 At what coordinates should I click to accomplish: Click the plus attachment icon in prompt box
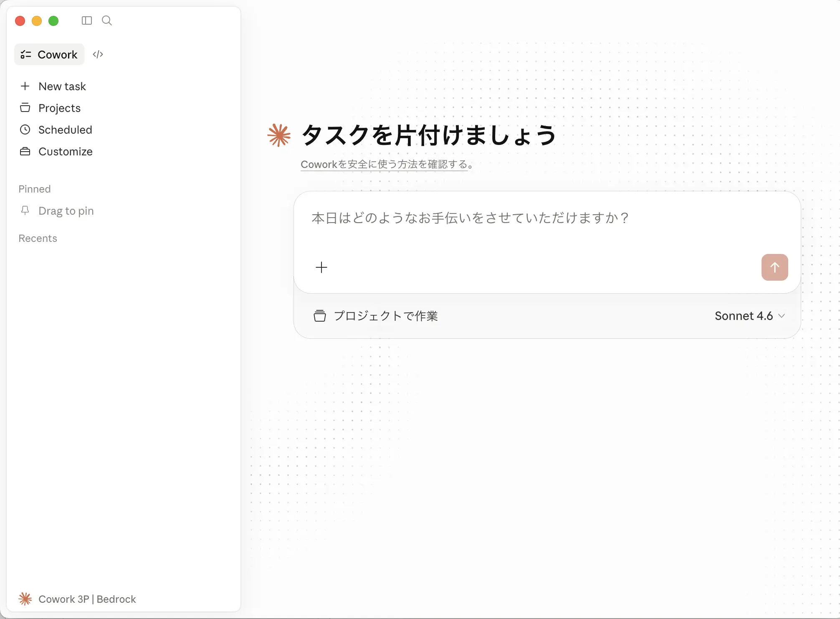click(321, 267)
